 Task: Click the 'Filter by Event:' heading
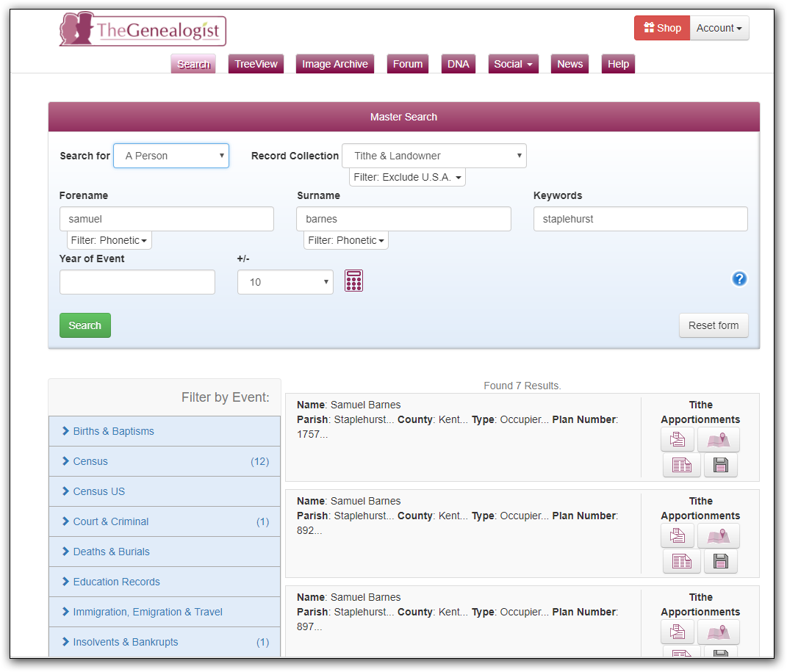226,397
